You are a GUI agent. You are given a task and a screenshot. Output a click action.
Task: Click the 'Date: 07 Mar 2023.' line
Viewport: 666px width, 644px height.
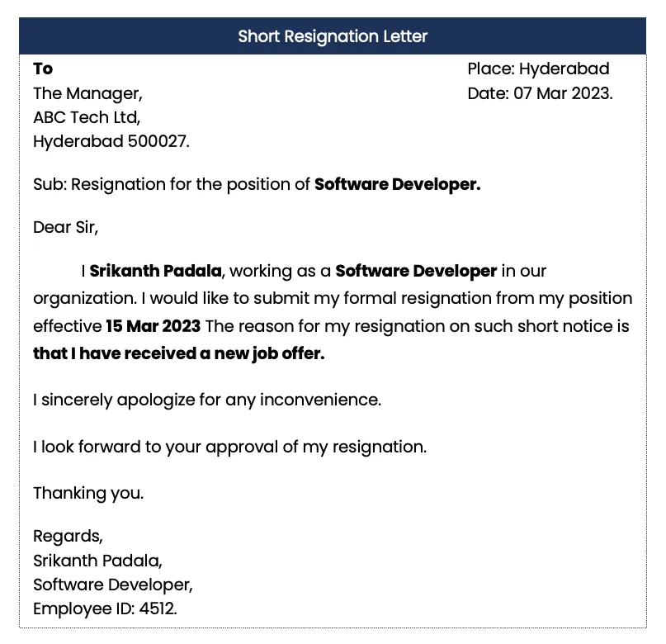(540, 93)
